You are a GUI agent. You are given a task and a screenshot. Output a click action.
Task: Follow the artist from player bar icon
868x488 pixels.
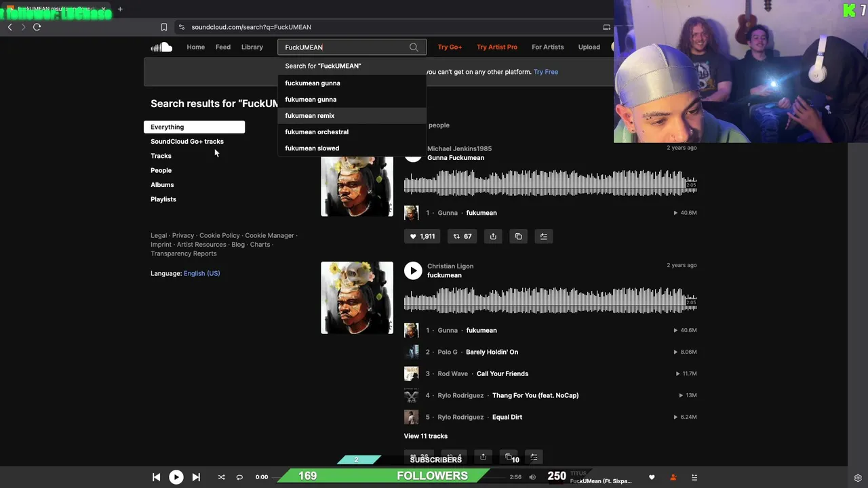click(x=673, y=477)
